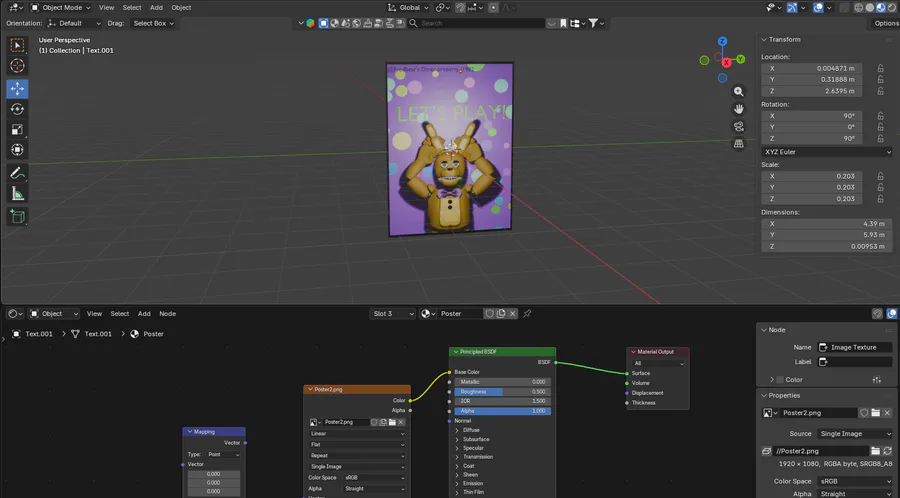Toggle Solid viewport shading
This screenshot has width=900, height=498.
(870, 7)
